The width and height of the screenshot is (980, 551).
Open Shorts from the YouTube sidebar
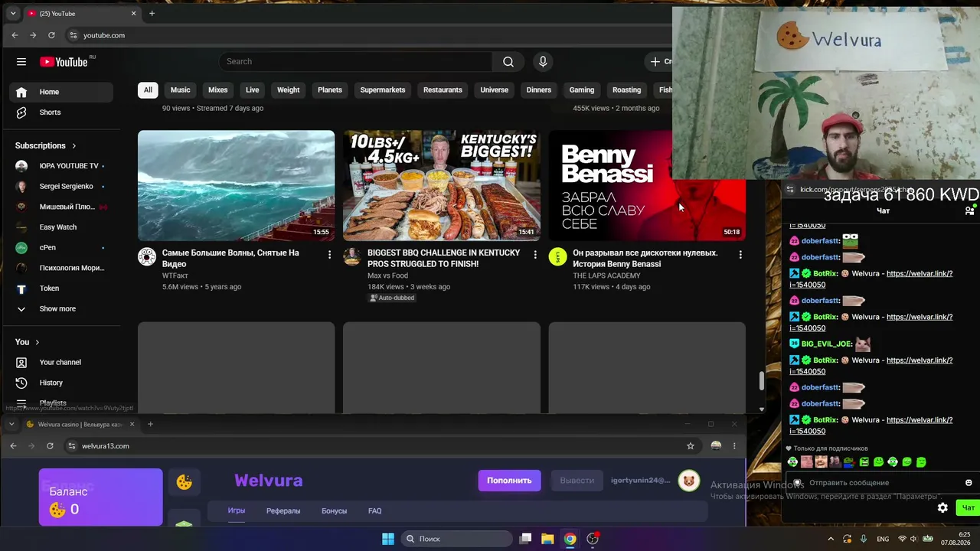point(61,112)
